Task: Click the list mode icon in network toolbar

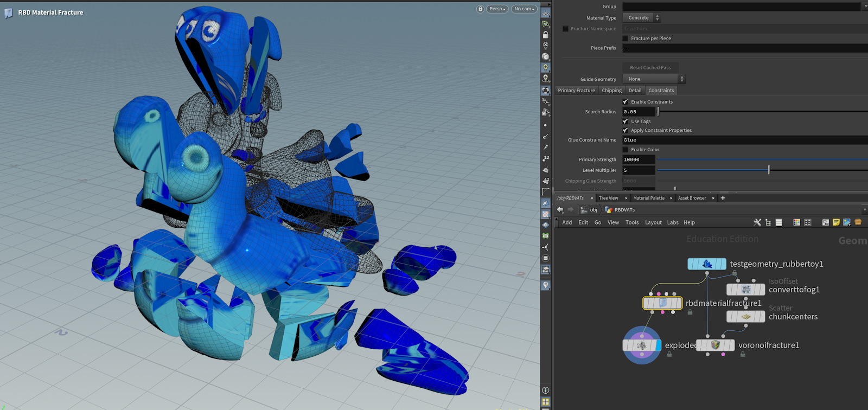Action: [x=778, y=222]
